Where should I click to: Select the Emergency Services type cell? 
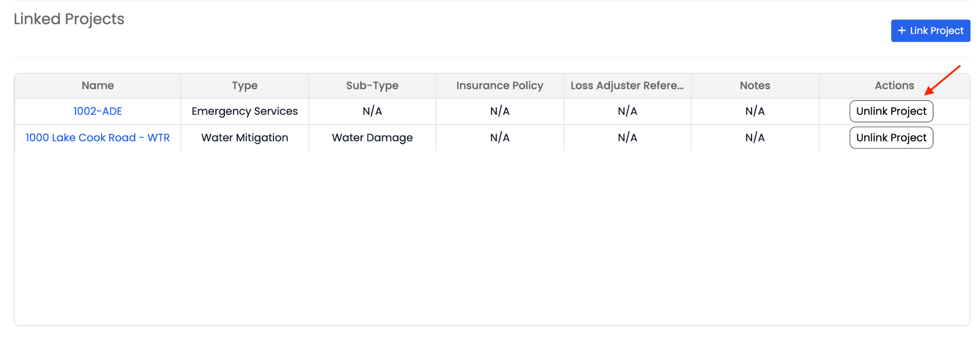click(x=245, y=111)
